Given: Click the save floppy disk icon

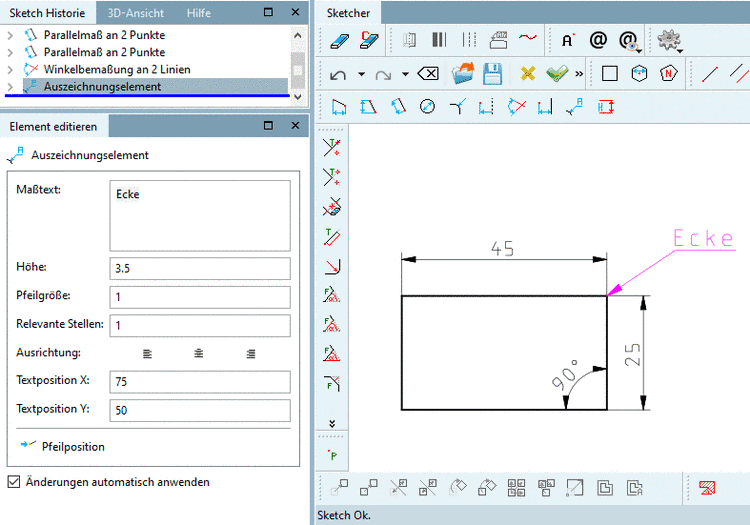Looking at the screenshot, I should 492,74.
